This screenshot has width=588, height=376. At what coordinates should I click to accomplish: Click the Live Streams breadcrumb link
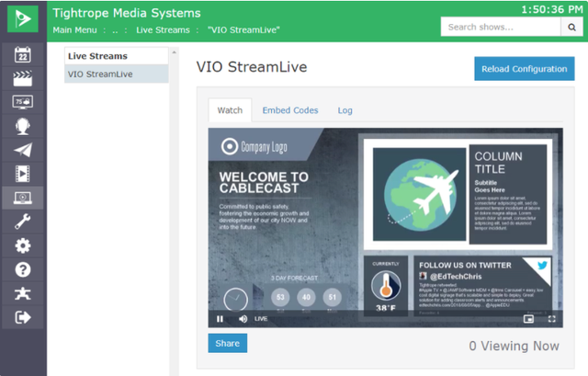163,30
